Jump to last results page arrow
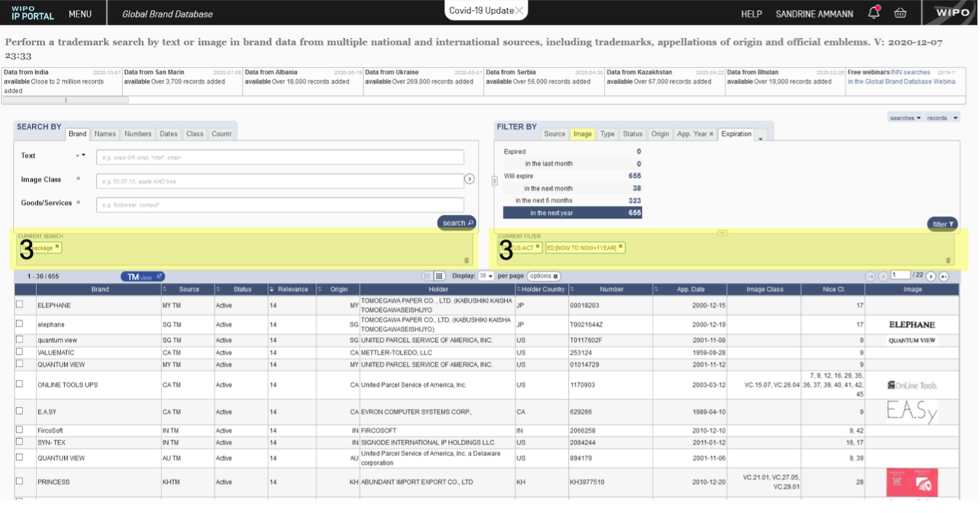Viewport: 980px width, 513px height. coord(944,277)
